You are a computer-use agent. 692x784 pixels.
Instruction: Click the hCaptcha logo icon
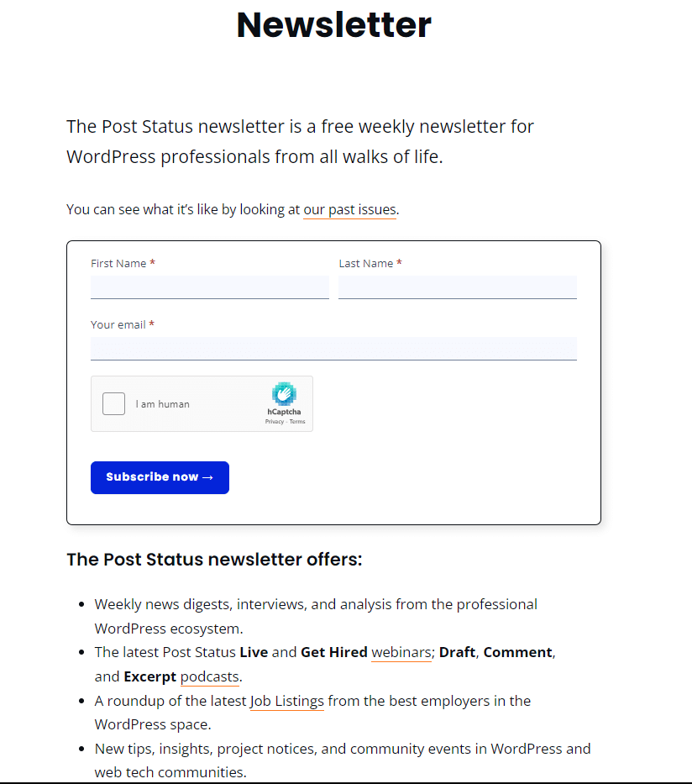coord(284,395)
